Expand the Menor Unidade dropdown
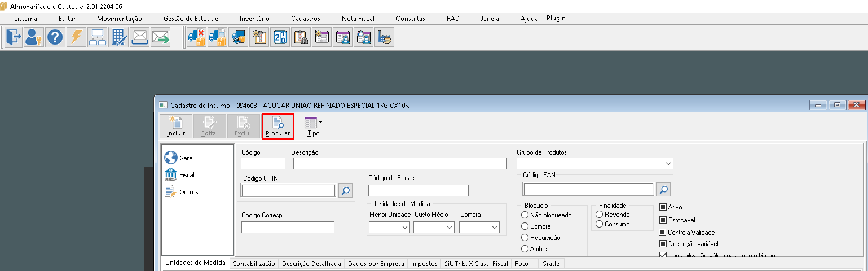The width and height of the screenshot is (868, 271). pyautogui.click(x=405, y=227)
